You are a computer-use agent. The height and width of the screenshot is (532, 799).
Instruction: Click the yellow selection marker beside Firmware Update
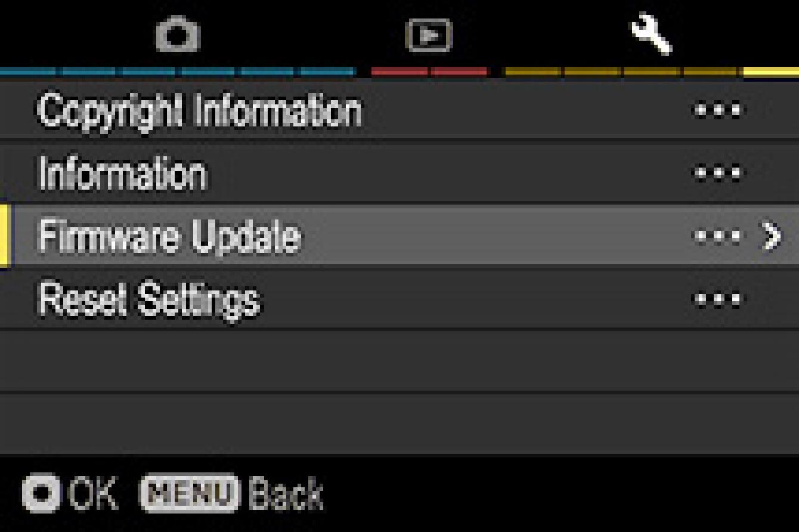click(5, 236)
